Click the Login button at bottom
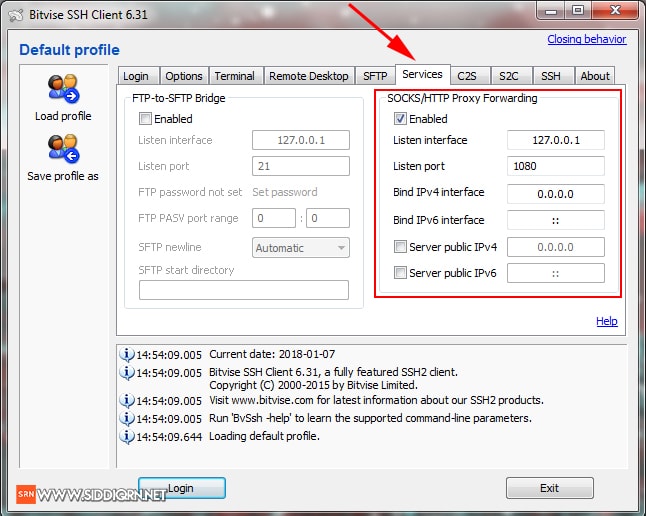The height and width of the screenshot is (516, 646). 182,488
